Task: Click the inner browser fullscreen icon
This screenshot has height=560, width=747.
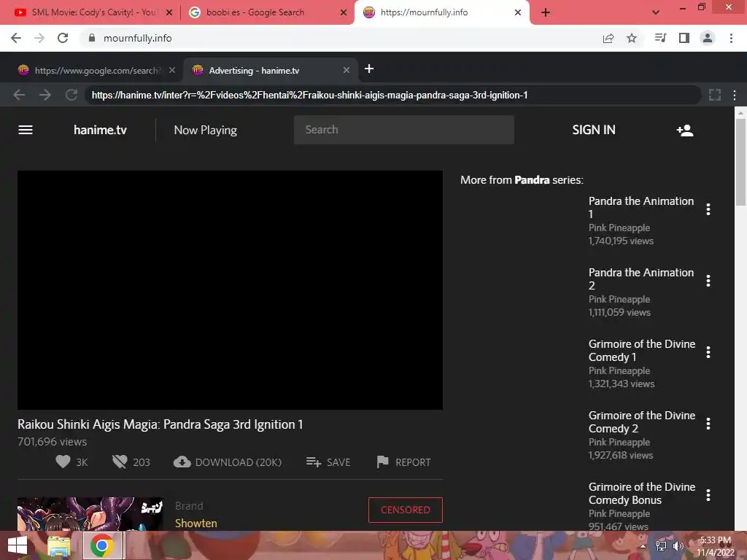Action: point(715,95)
